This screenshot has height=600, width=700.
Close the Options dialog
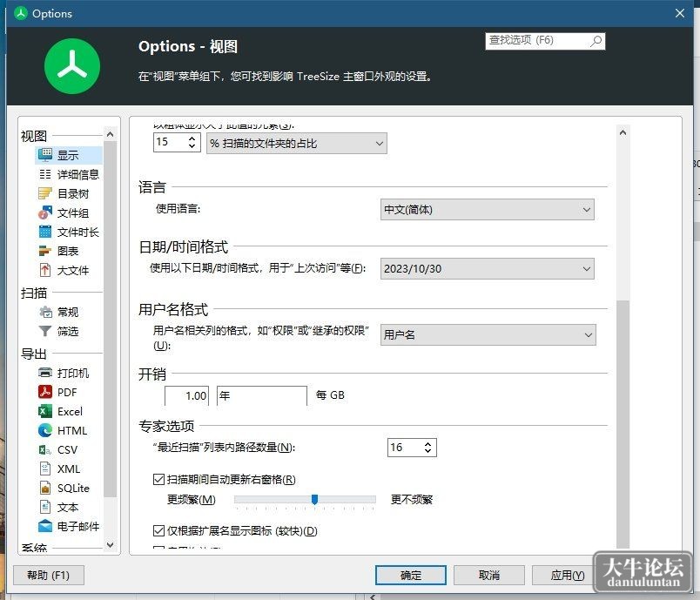(x=679, y=13)
